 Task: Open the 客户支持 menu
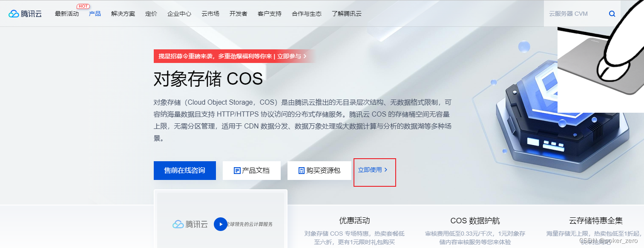coord(270,14)
